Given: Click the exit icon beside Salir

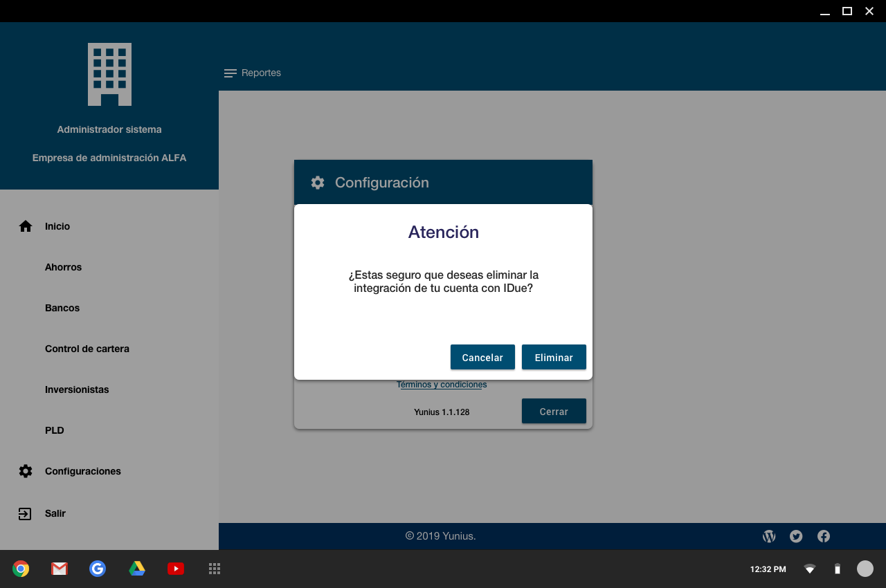Looking at the screenshot, I should click(x=25, y=513).
